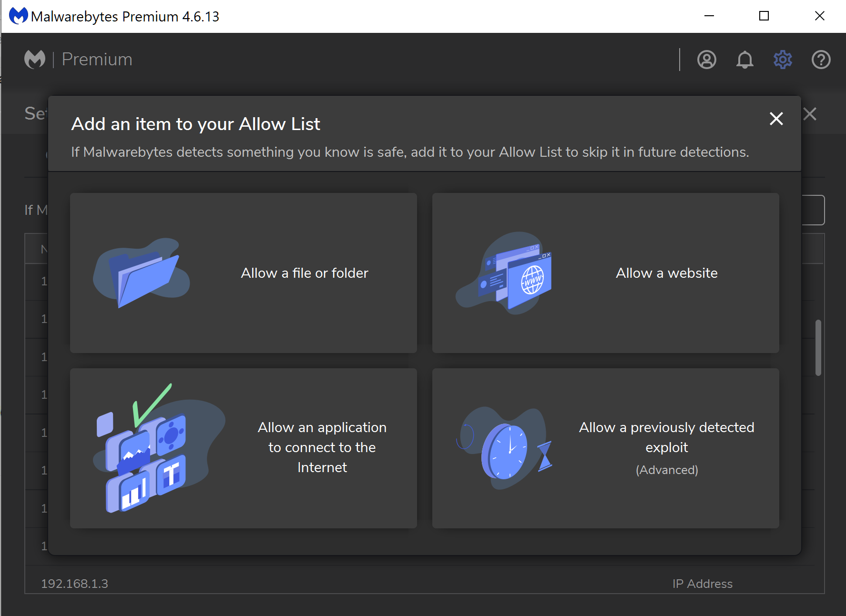Maximize the Malwarebytes window

[764, 16]
